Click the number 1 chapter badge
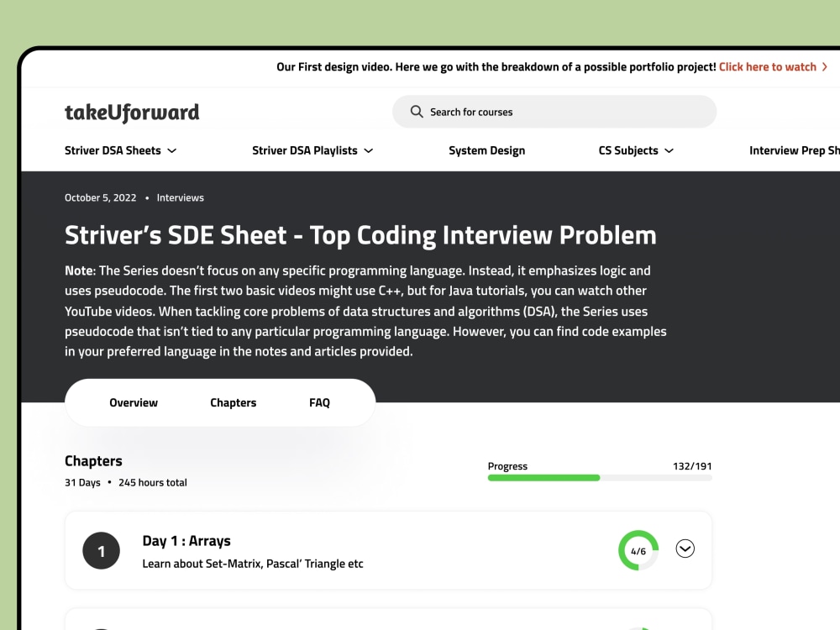Screen dimensions: 840x630 (x=102, y=551)
